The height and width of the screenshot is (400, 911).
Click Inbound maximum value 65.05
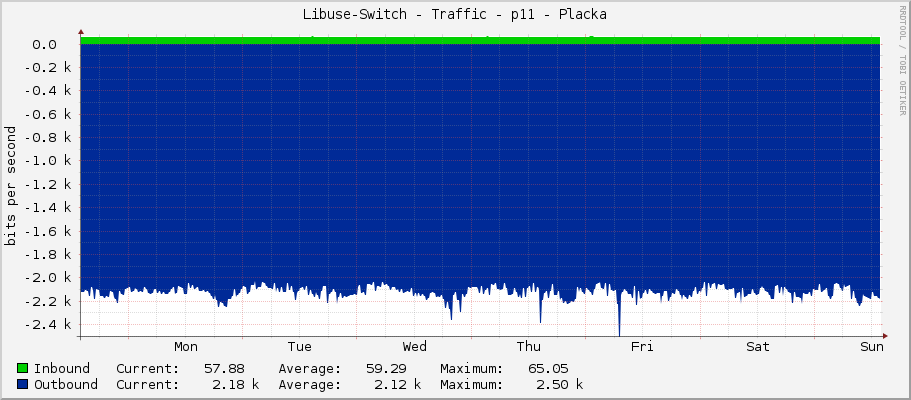click(548, 369)
